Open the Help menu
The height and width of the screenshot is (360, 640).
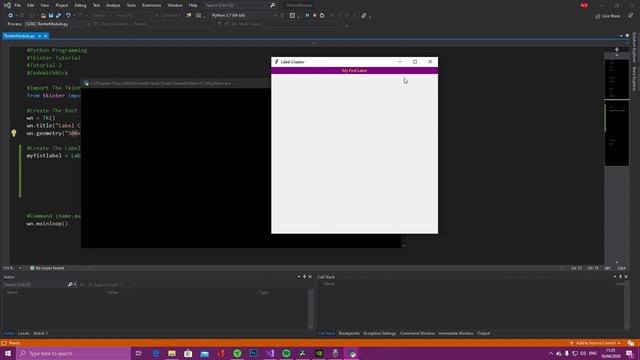point(193,5)
